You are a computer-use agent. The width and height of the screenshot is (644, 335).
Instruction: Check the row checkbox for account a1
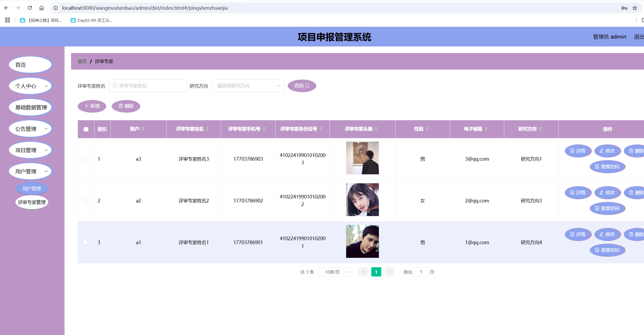pos(85,242)
